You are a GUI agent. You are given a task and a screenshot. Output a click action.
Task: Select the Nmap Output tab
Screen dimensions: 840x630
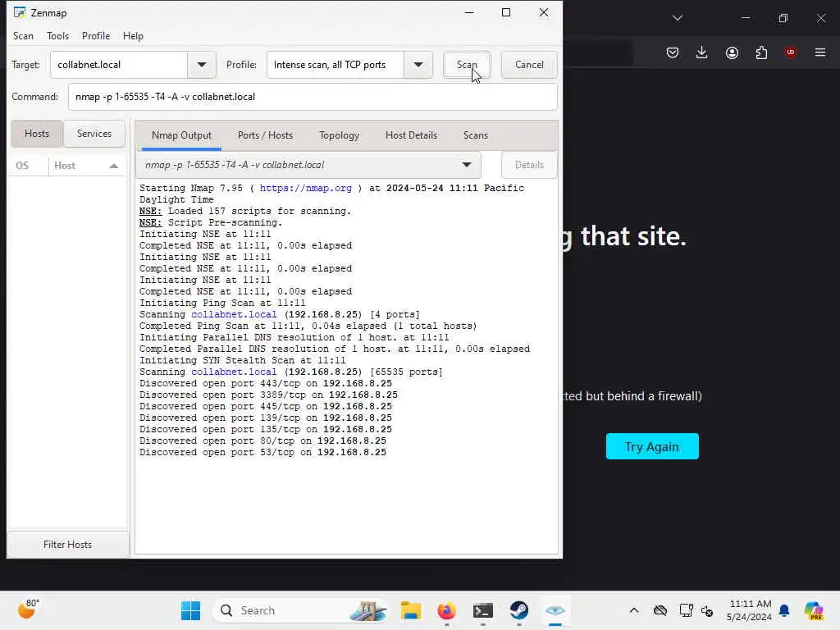181,135
